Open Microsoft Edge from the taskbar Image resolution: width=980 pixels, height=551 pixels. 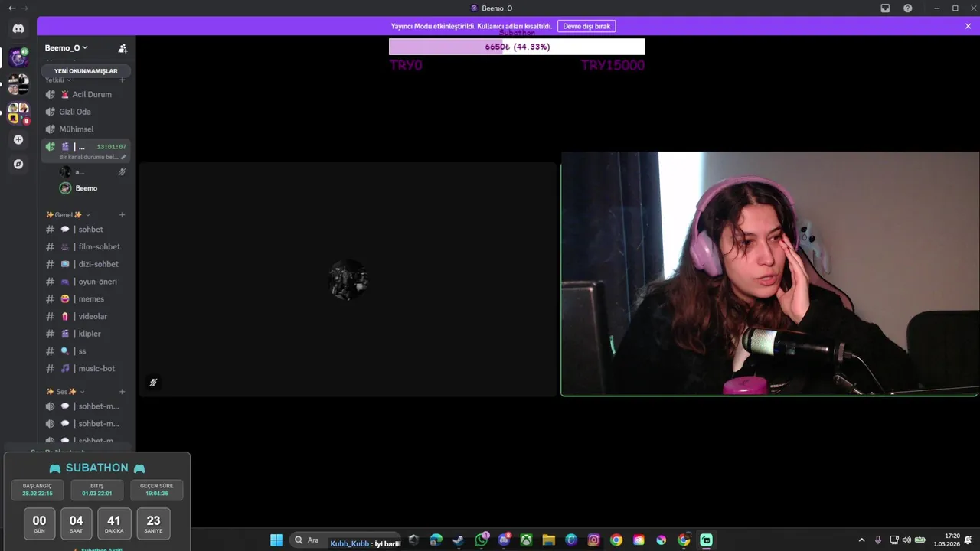436,540
